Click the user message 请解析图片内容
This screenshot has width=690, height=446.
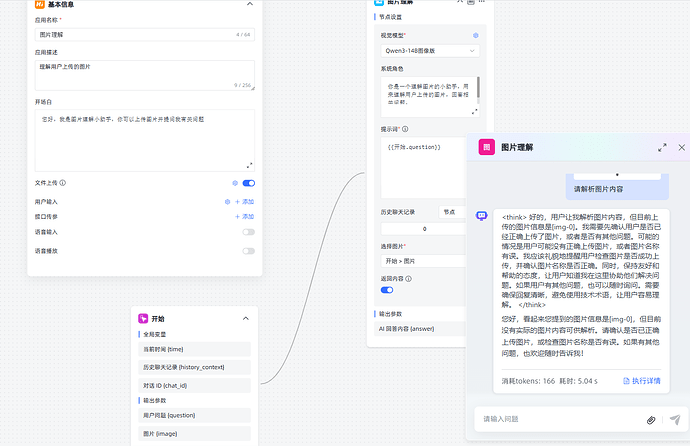coord(598,189)
